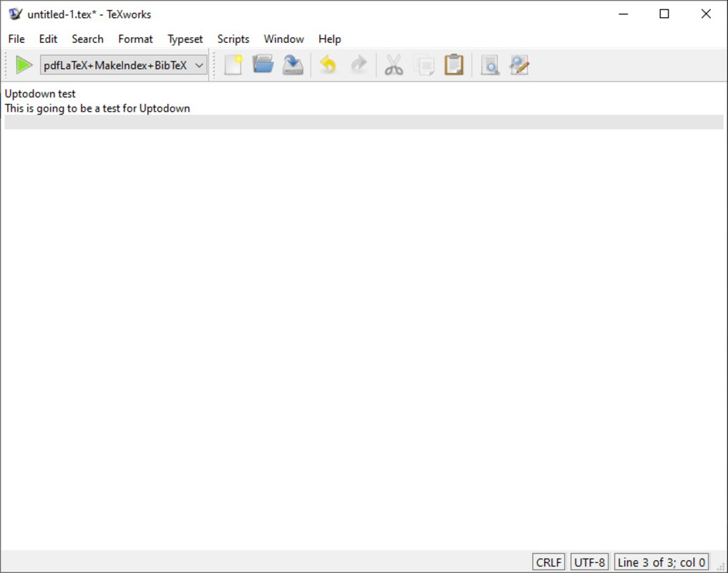Click the UTF-8 encoding indicator
The height and width of the screenshot is (573, 728).
click(x=590, y=562)
